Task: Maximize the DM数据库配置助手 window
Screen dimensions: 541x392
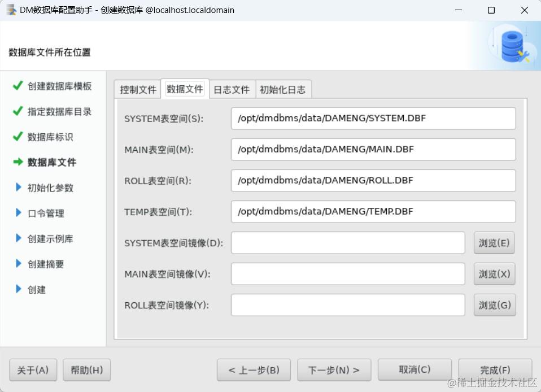Action: [491, 10]
